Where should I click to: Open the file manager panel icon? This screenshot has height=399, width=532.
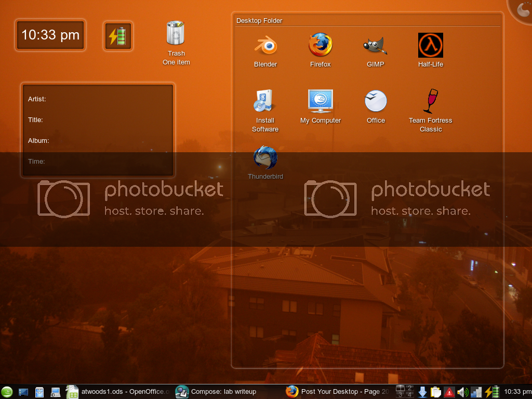pyautogui.click(x=39, y=392)
